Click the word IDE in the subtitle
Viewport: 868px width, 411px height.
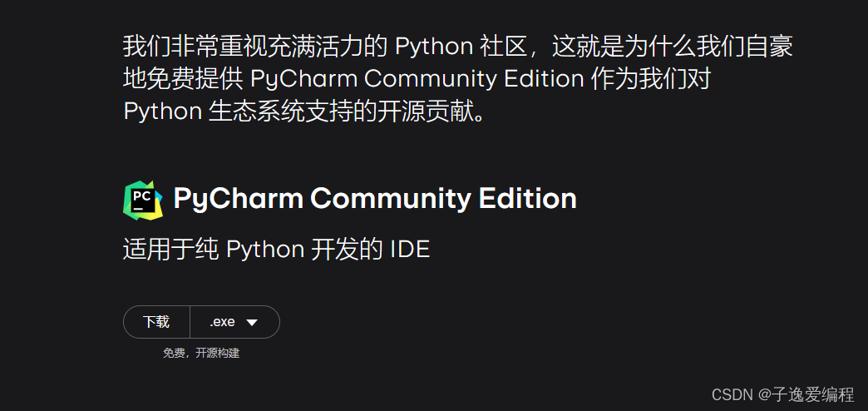tap(410, 250)
